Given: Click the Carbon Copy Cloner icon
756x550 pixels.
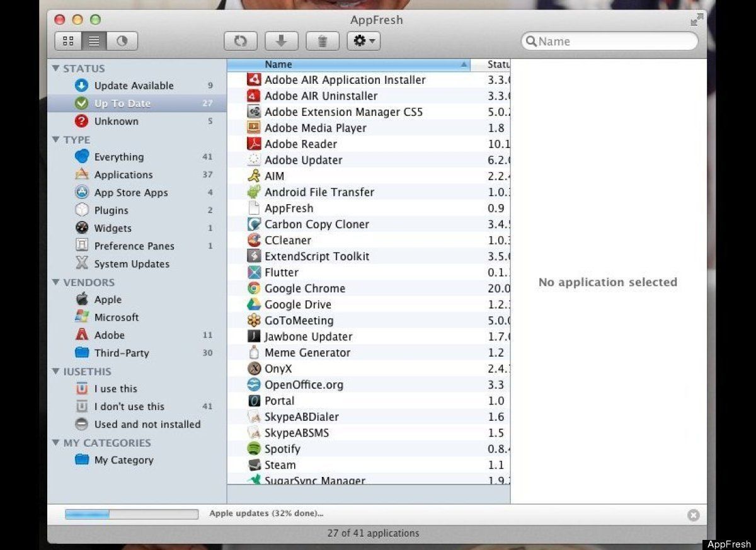Looking at the screenshot, I should tap(254, 224).
